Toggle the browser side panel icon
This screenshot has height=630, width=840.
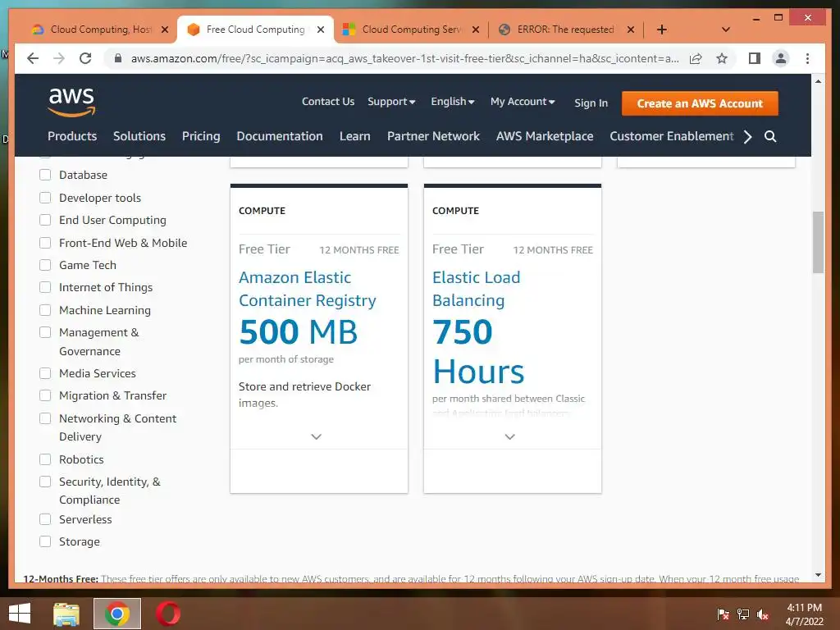755,58
